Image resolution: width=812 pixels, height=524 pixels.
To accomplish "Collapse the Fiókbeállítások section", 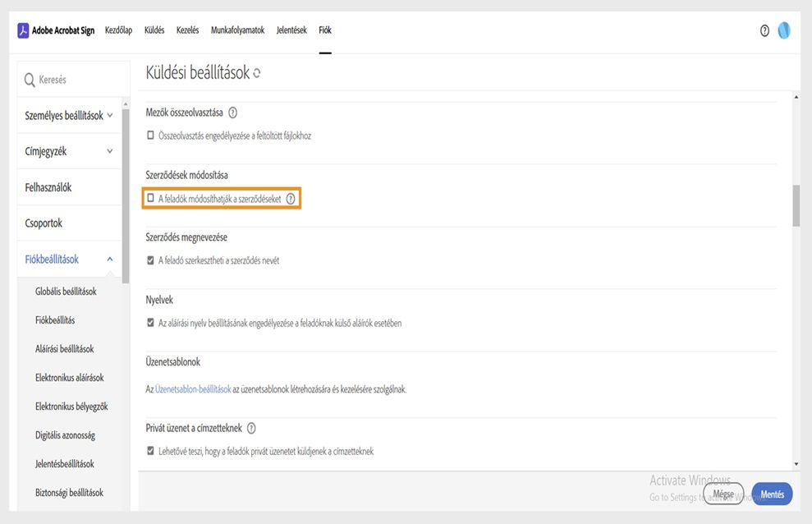I will [x=110, y=260].
